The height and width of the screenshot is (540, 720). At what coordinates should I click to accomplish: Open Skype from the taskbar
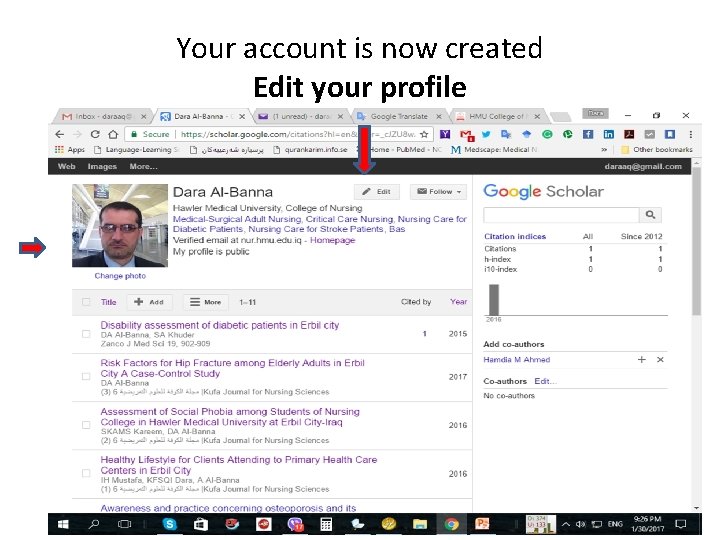pyautogui.click(x=170, y=524)
